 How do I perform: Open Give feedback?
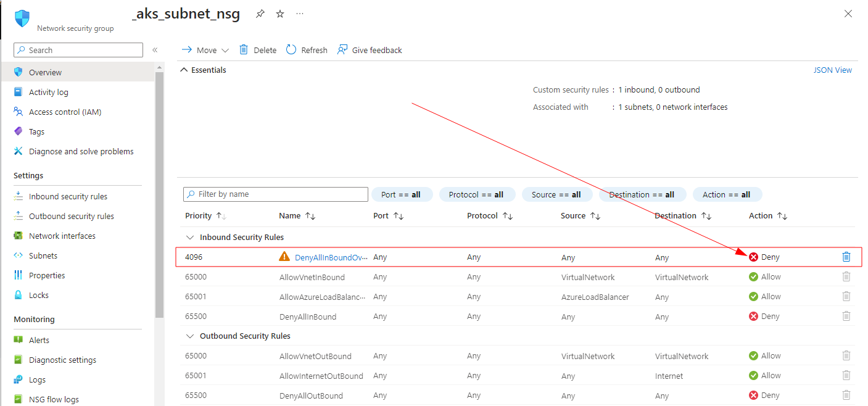click(x=370, y=50)
